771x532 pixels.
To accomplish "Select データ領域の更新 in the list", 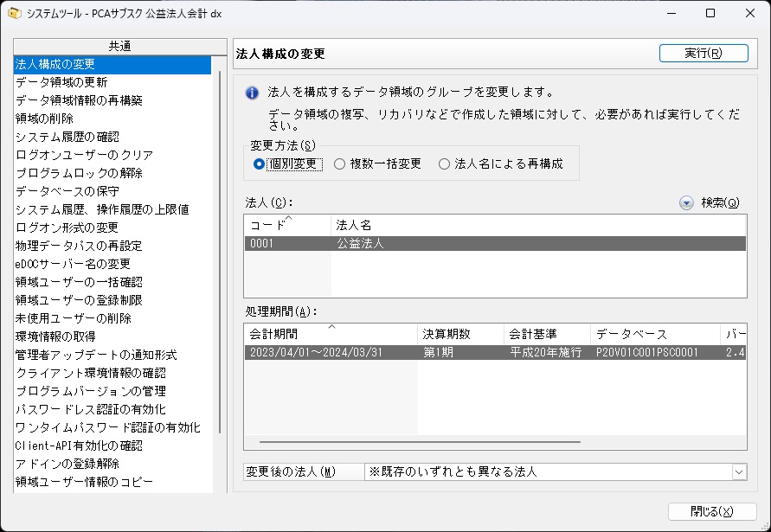I will [61, 82].
